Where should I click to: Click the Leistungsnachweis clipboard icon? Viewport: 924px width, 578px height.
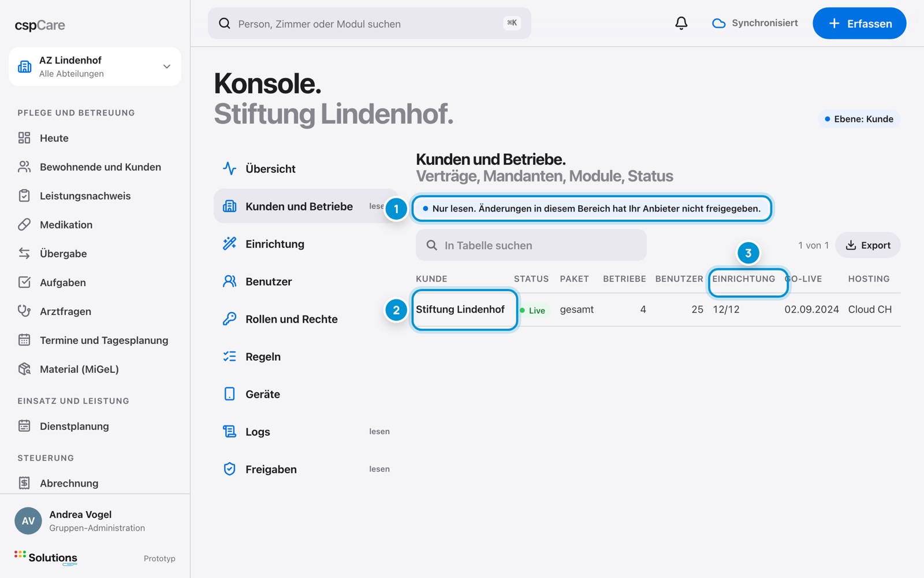24,195
